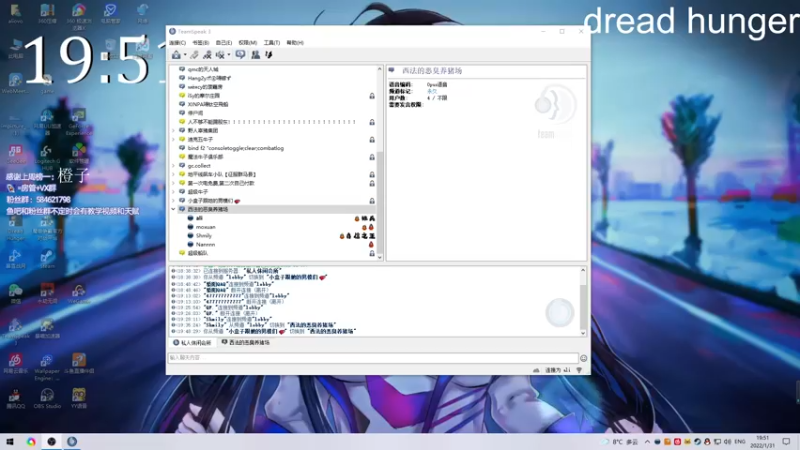Select the channel starting with "weixcy"
This screenshot has width=800, height=450.
click(x=205, y=87)
